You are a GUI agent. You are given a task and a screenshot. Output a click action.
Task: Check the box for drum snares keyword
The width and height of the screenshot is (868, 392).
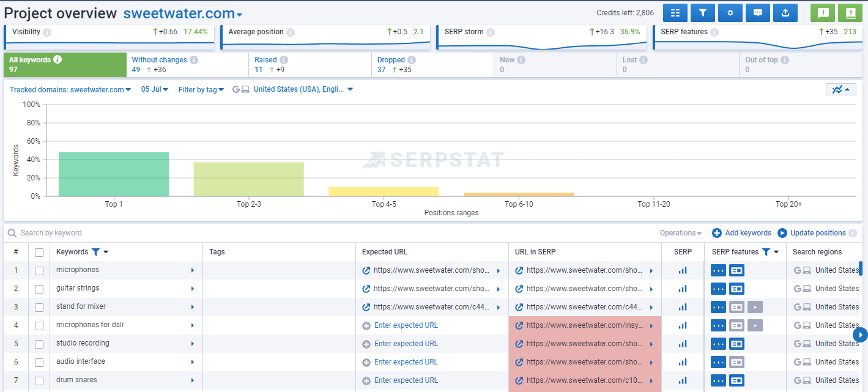click(39, 380)
